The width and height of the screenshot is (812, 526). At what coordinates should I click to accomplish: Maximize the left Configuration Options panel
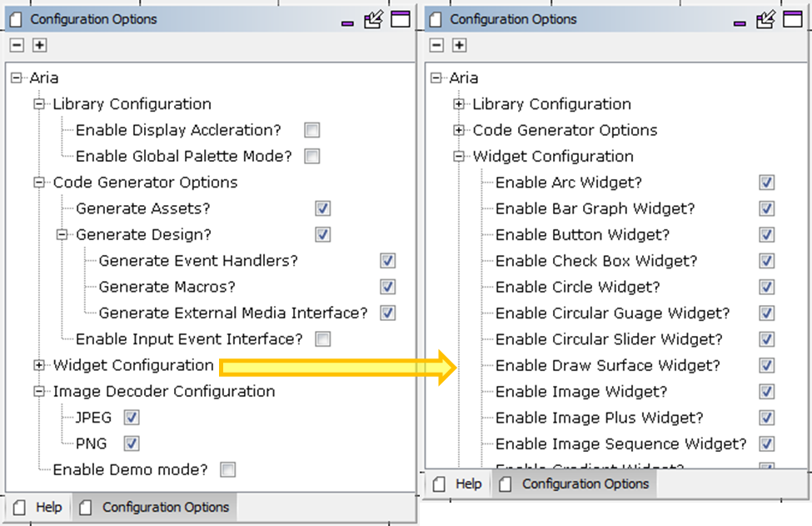click(x=401, y=19)
